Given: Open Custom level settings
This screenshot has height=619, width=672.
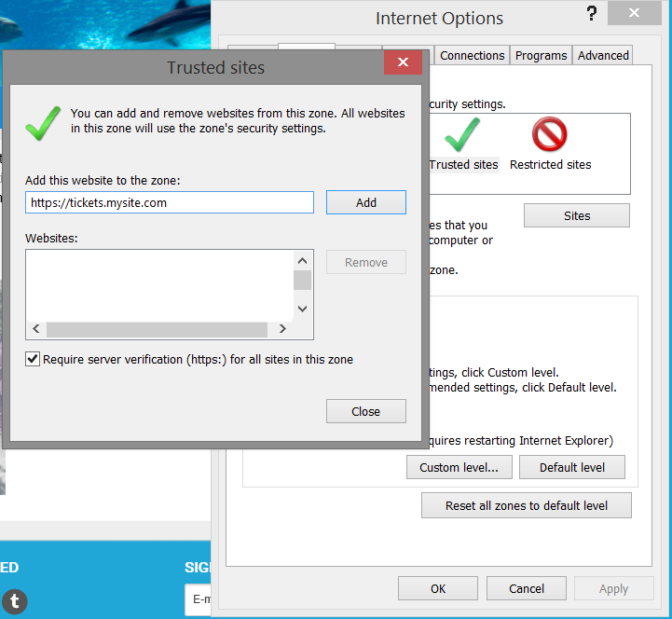Looking at the screenshot, I should (459, 467).
